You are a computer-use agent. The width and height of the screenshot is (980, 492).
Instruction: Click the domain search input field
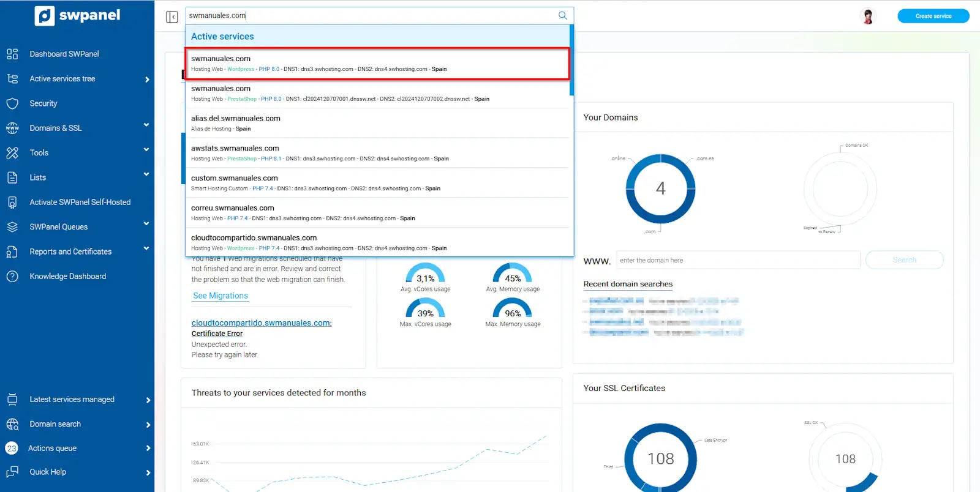coord(738,260)
